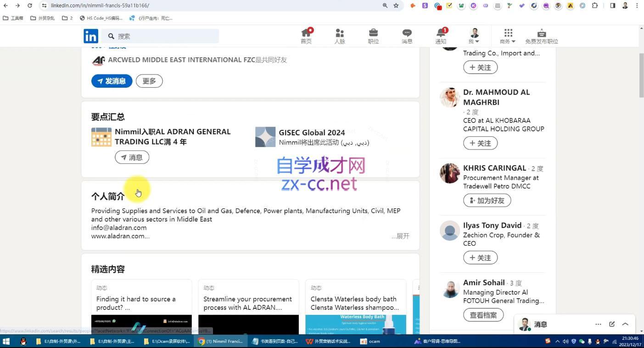644x348 pixels.
Task: Click the LinkedIn logo
Action: point(90,36)
